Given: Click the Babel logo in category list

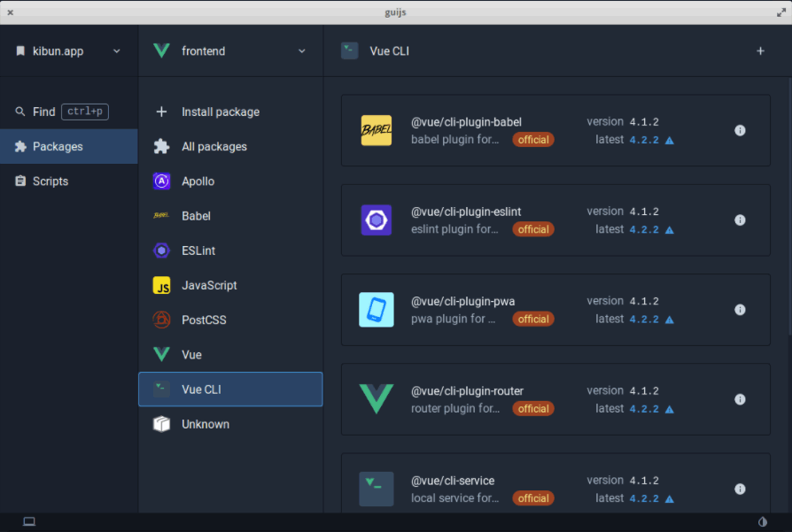Looking at the screenshot, I should pos(161,216).
